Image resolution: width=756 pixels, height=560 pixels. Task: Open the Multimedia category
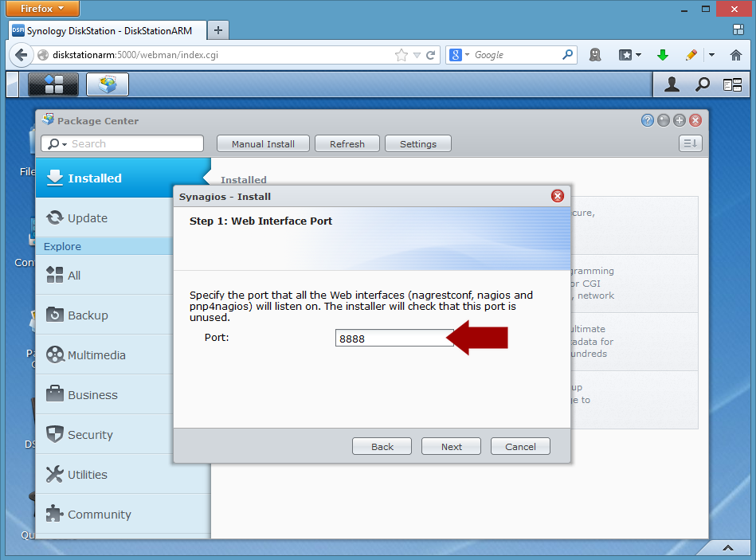[104, 355]
